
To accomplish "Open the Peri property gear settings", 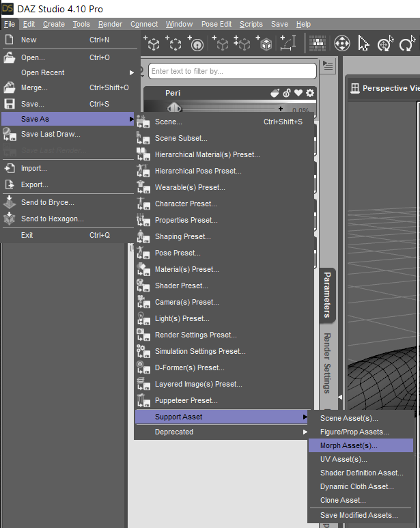I will pos(310,93).
